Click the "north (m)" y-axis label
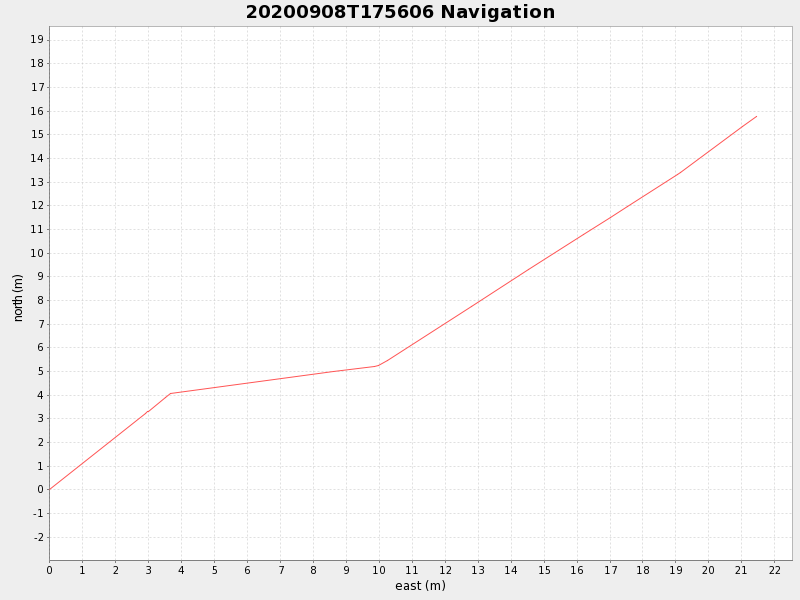800x600 pixels. click(18, 297)
